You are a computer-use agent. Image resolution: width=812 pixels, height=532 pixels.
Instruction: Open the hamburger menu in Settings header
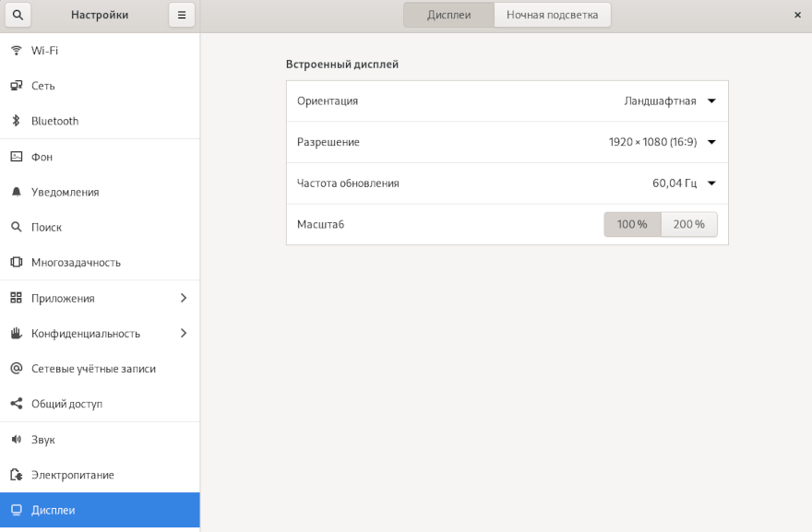(182, 15)
